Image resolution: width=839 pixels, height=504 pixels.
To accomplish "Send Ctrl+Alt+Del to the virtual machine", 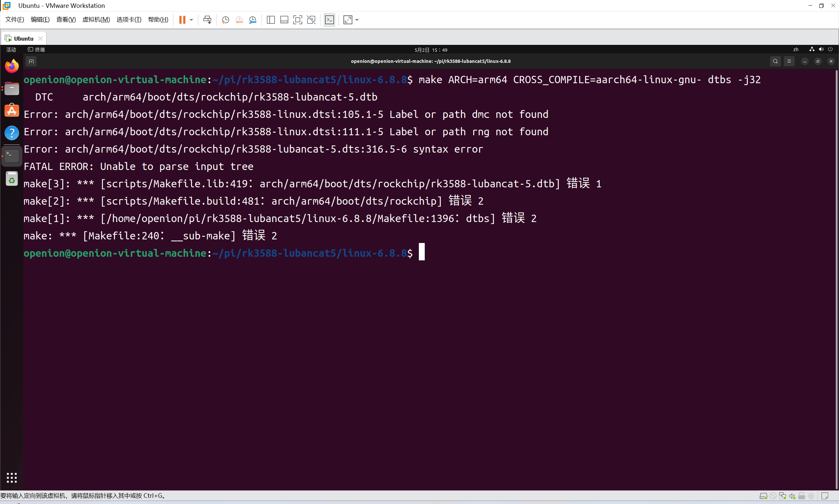I will click(207, 20).
